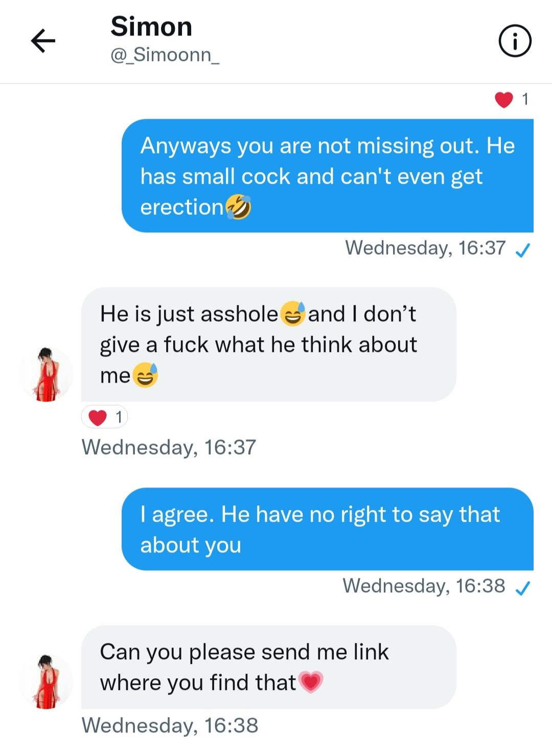Tap the back arrow icon
This screenshot has width=552, height=756.
(x=43, y=41)
